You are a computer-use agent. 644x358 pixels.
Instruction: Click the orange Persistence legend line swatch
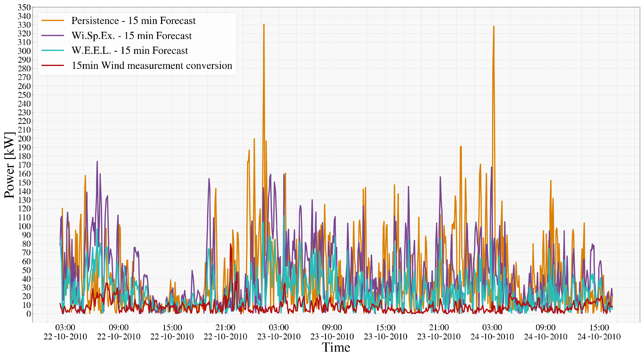coord(53,20)
